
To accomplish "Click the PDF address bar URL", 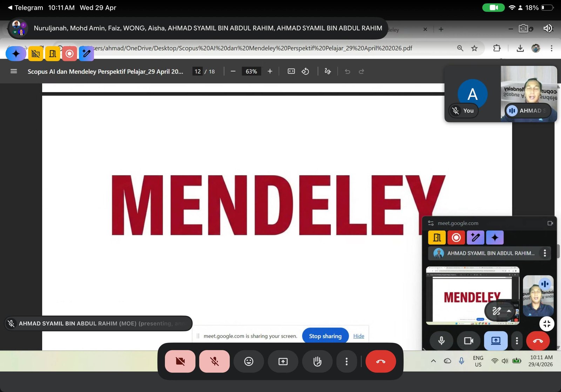I will [x=253, y=48].
